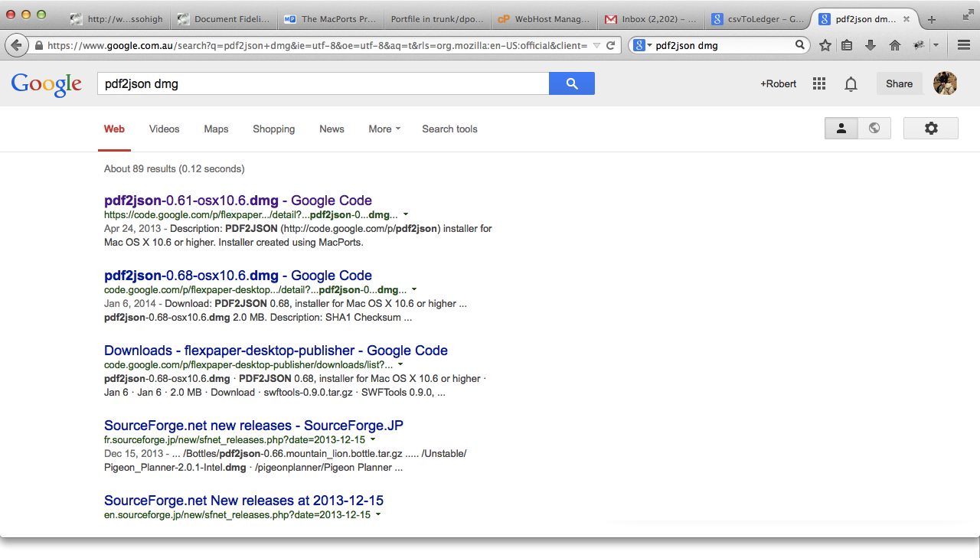Click the Share button
The width and height of the screenshot is (980, 558).
899,83
